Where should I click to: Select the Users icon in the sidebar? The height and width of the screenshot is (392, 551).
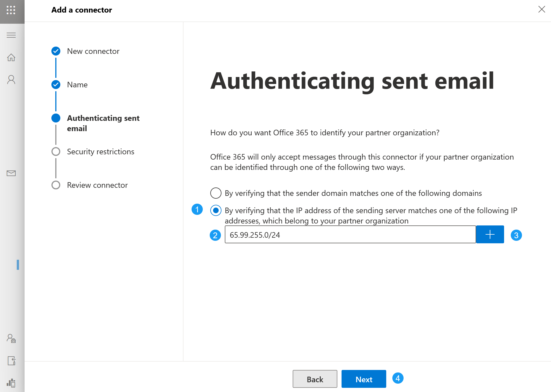(11, 80)
